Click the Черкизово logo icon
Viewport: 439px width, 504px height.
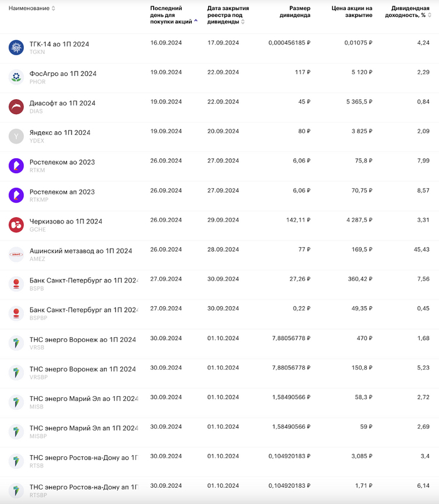[16, 224]
